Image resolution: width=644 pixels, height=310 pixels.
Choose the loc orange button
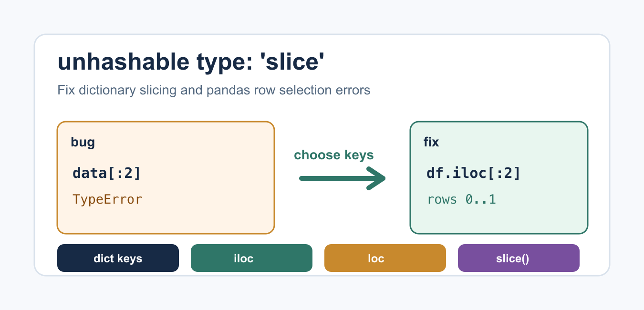click(x=385, y=258)
